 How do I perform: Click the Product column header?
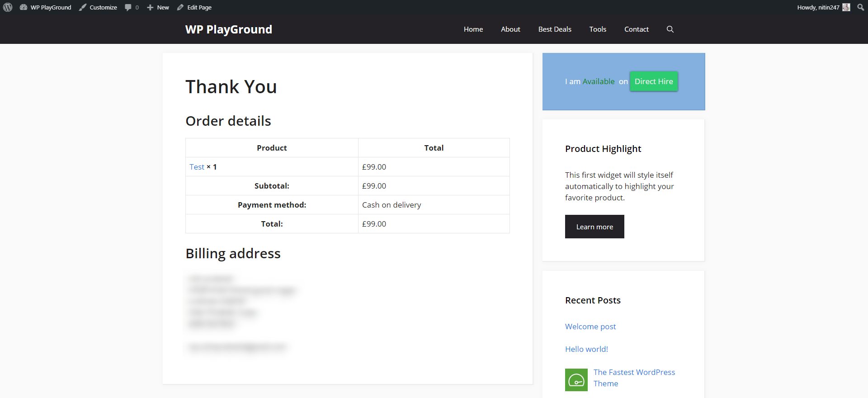pos(272,148)
